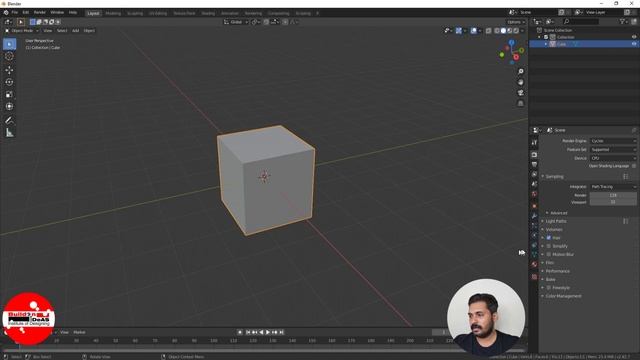
Task: Open the timeline Marker menu
Action: click(79, 332)
